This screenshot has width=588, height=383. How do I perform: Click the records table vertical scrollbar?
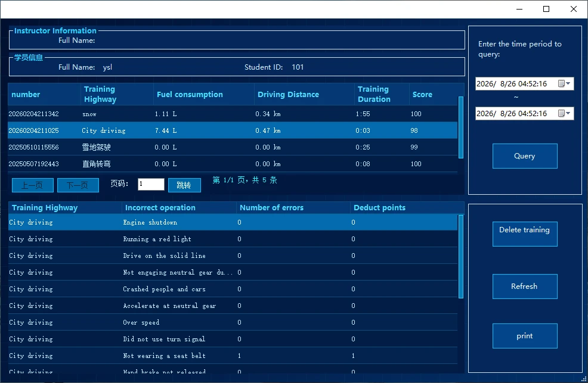[x=461, y=127]
